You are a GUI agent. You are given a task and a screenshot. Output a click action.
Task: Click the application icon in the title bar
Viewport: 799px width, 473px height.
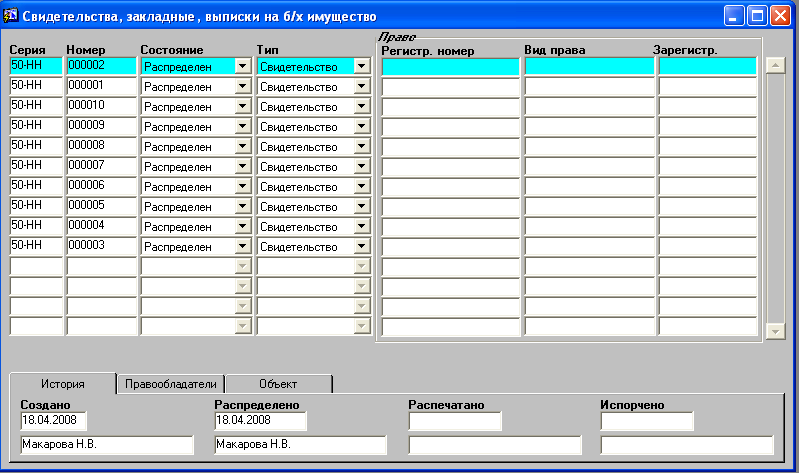10,16
